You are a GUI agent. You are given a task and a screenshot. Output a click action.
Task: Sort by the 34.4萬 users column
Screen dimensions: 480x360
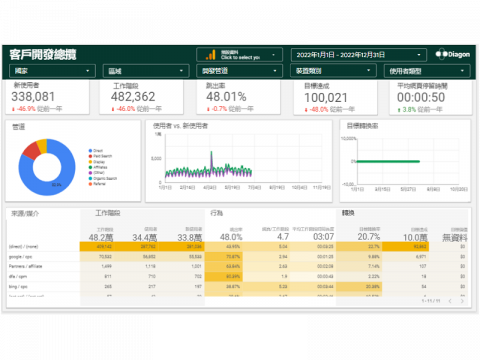[145, 235]
